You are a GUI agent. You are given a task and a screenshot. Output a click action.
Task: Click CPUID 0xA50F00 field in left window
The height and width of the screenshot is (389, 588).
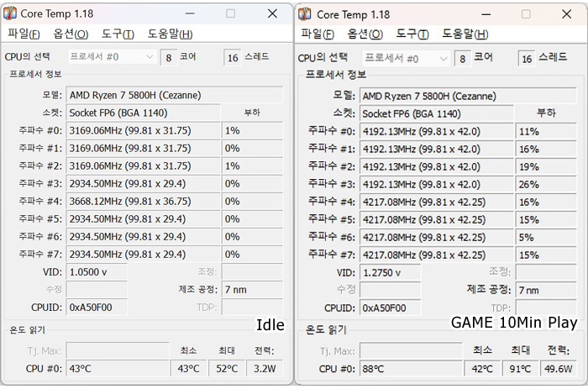(96, 308)
